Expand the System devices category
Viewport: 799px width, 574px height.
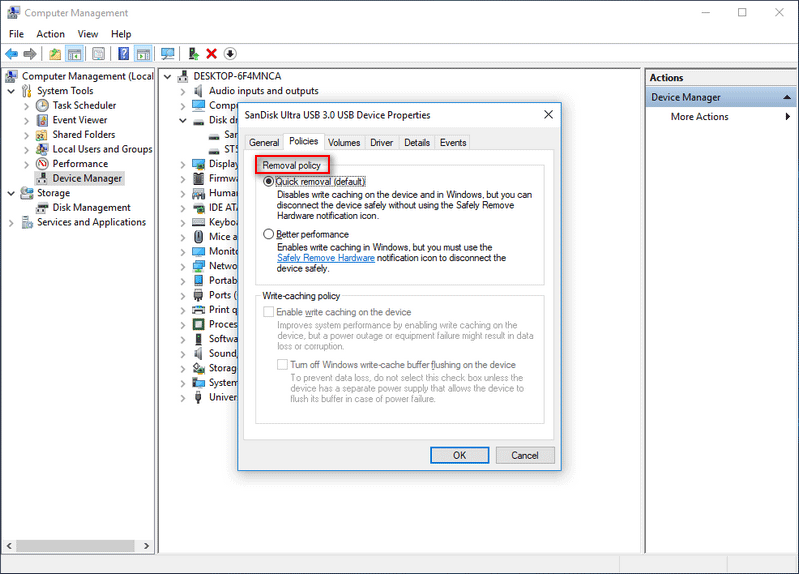point(182,383)
